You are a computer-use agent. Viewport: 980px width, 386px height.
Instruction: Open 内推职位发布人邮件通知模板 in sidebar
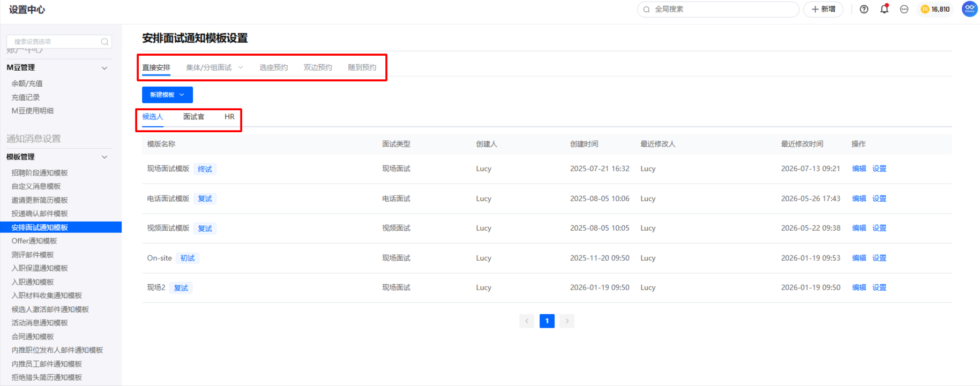57,350
